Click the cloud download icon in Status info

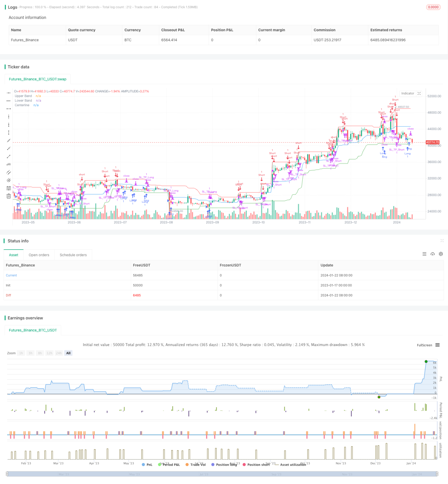pyautogui.click(x=432, y=254)
